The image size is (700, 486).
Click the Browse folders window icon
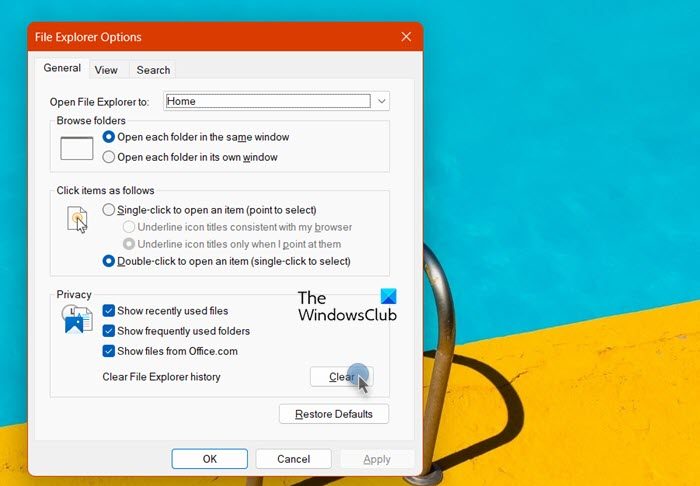[77, 148]
